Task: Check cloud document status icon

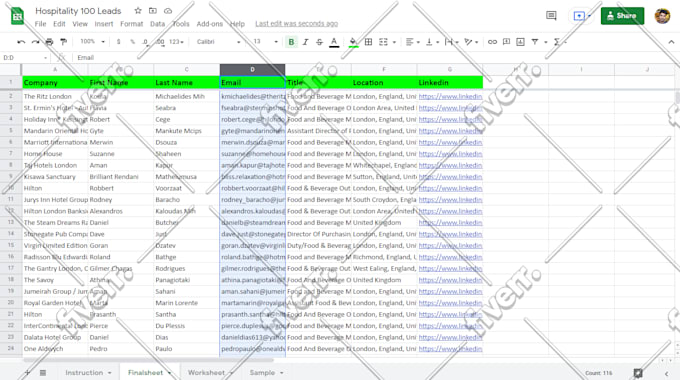Action: coord(168,10)
